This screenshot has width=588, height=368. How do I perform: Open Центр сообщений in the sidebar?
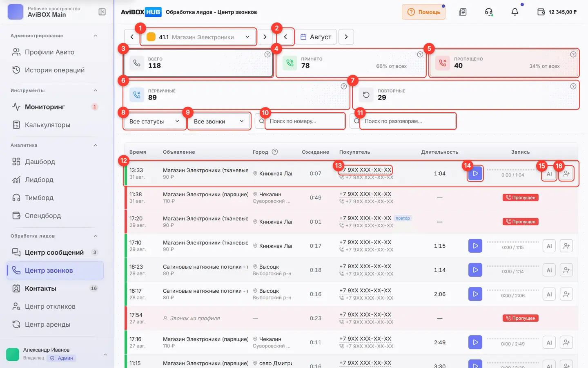click(55, 252)
